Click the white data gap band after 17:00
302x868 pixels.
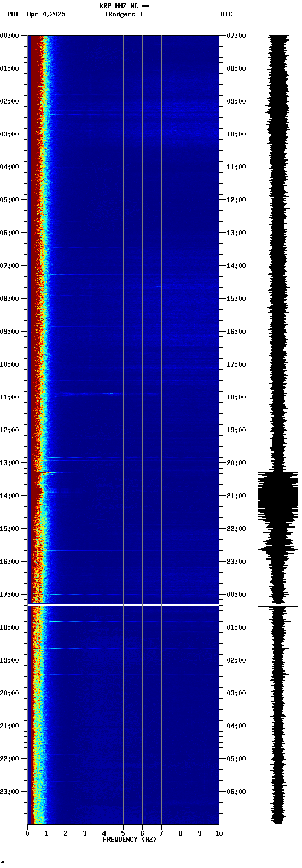[x=123, y=605]
